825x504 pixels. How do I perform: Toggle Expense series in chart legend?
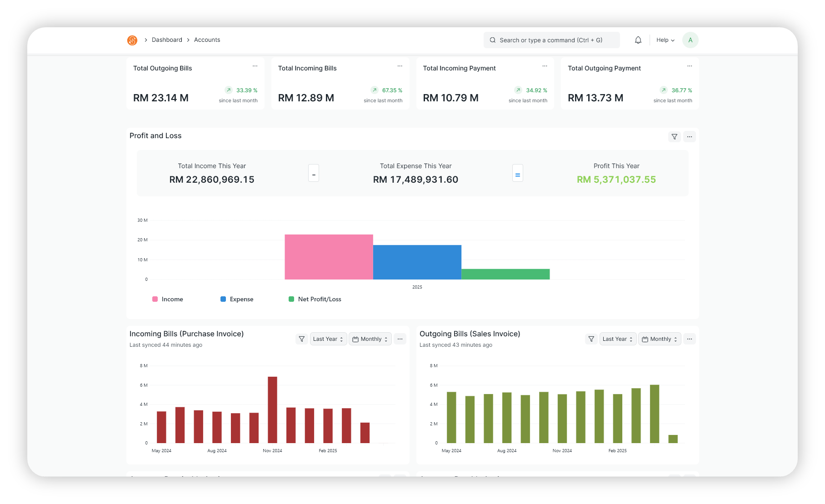point(237,299)
